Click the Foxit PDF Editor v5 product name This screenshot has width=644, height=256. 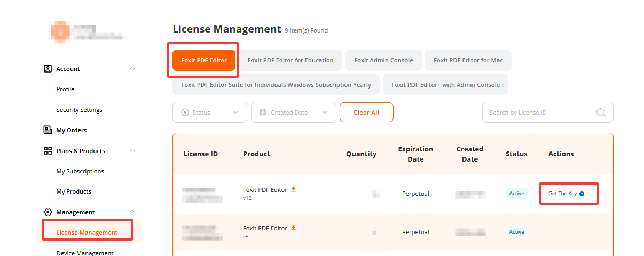click(265, 228)
